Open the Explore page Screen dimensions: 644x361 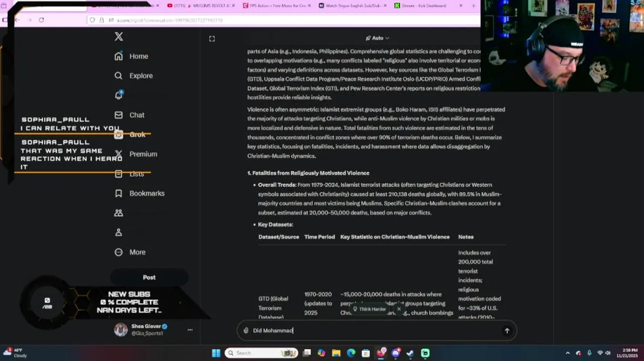(x=133, y=76)
